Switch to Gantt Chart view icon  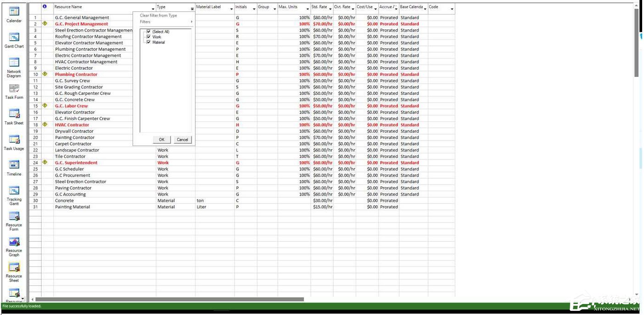(x=14, y=37)
